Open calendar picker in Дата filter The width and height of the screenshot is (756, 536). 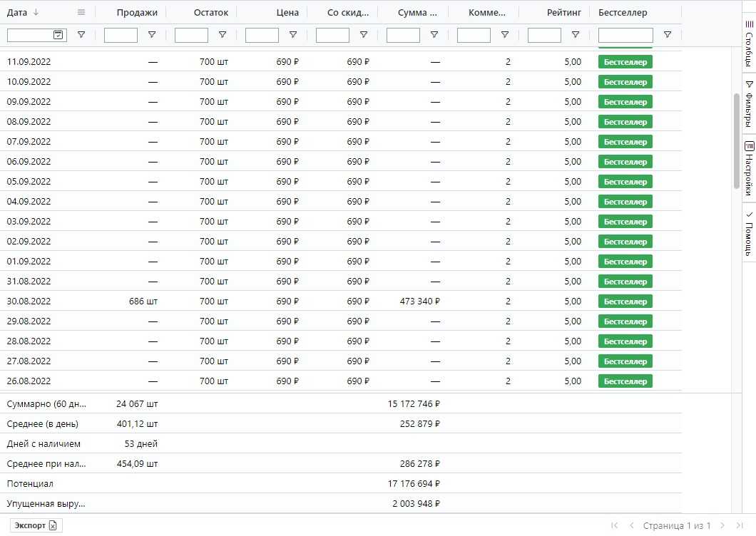(x=58, y=35)
